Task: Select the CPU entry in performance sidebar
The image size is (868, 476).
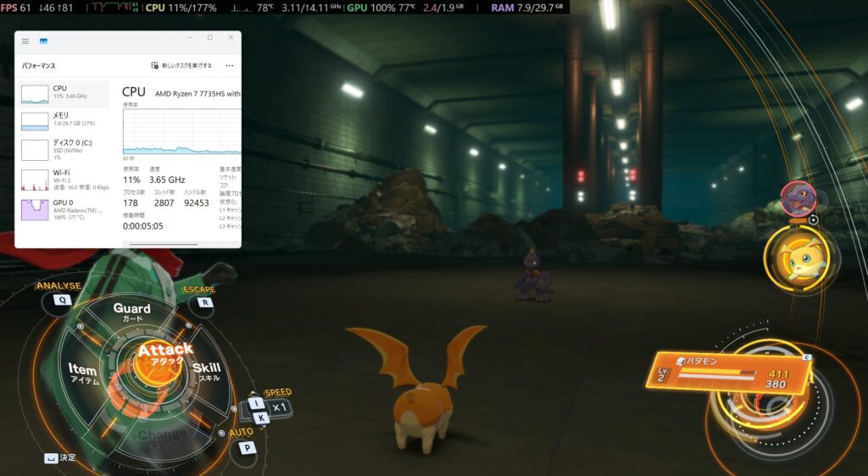Action: pos(63,94)
